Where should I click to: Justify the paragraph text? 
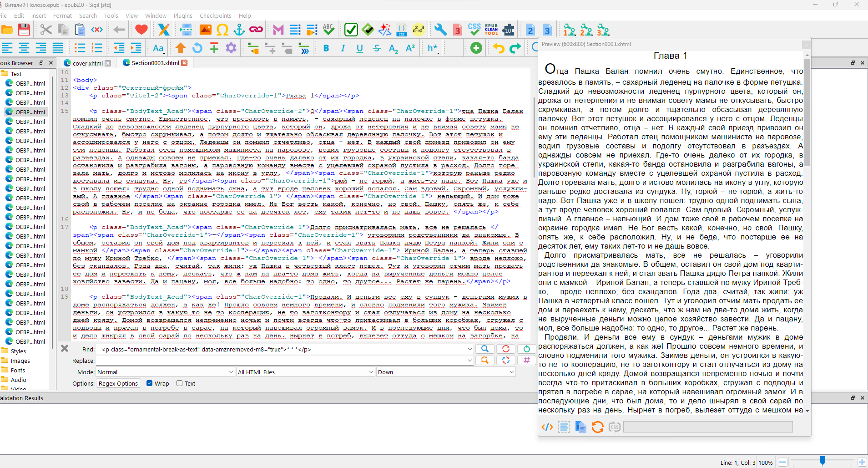coord(58,48)
